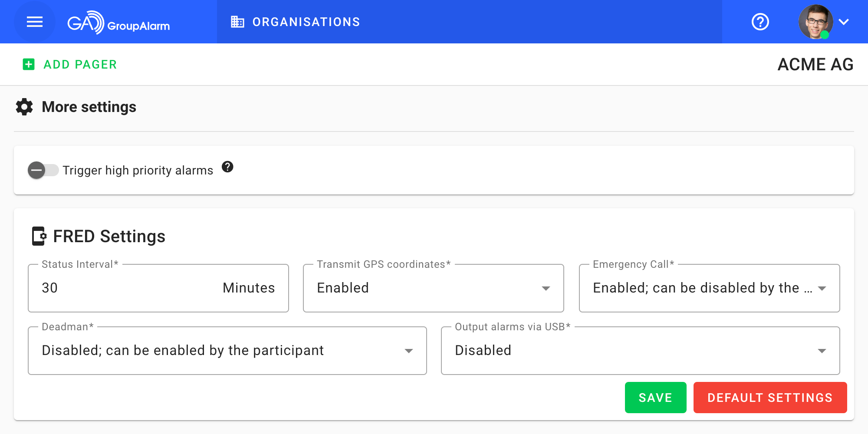Show help for high priority alarms
Viewport: 868px width, 434px height.
click(x=227, y=167)
